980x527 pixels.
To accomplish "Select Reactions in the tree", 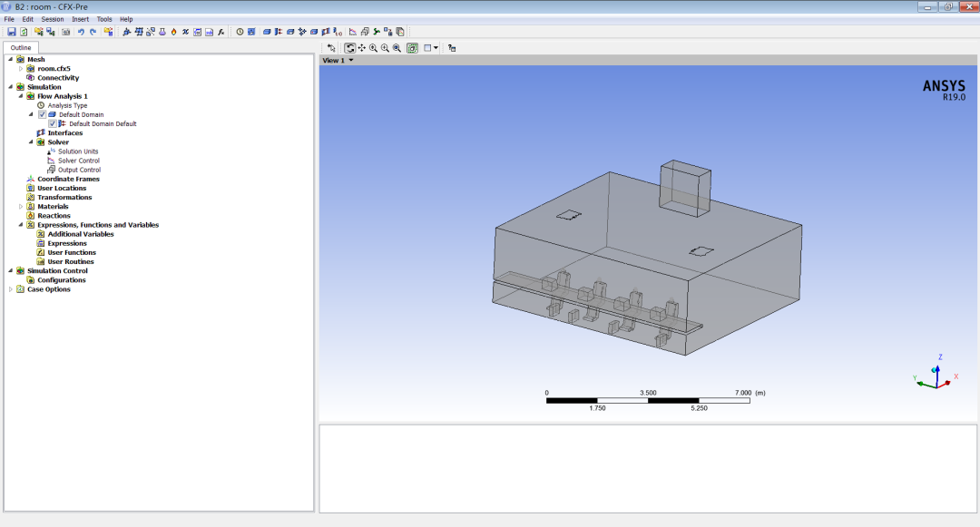I will click(54, 215).
